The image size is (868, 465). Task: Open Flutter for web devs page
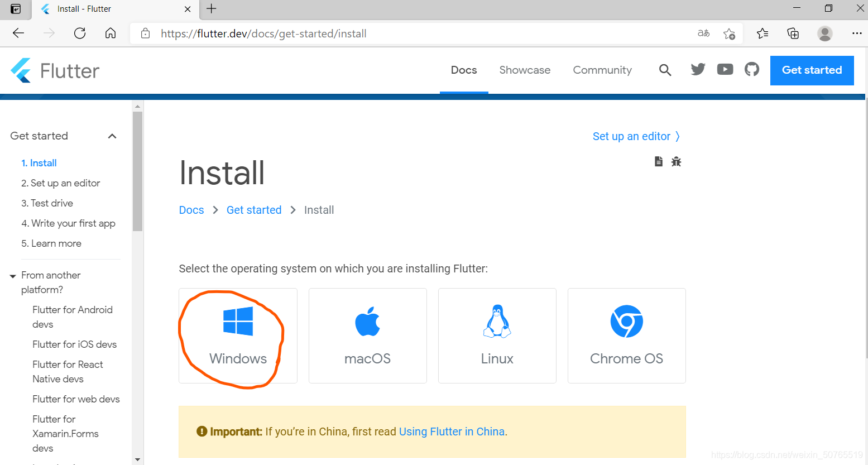click(76, 399)
